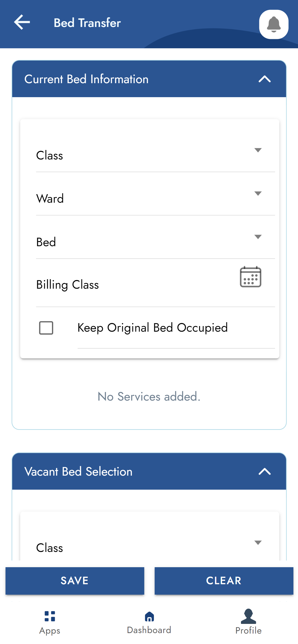Go to the Apps tab label

(x=50, y=631)
